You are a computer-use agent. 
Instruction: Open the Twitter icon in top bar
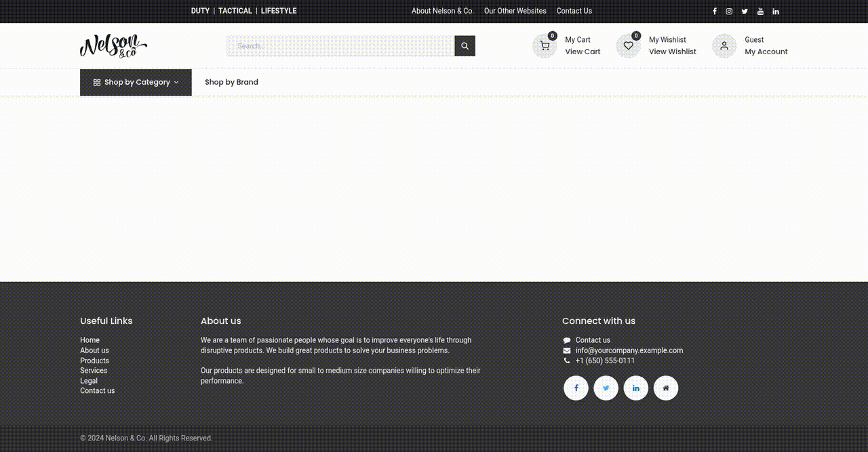coord(745,12)
